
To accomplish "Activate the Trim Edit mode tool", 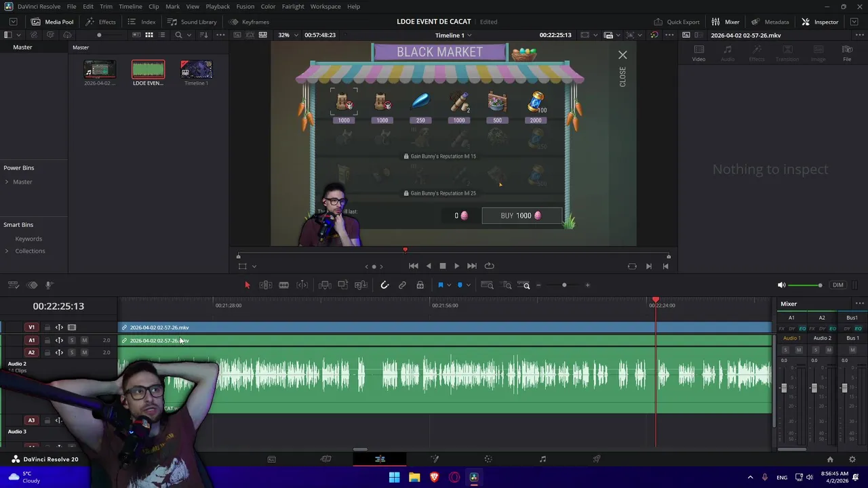I will tap(266, 285).
